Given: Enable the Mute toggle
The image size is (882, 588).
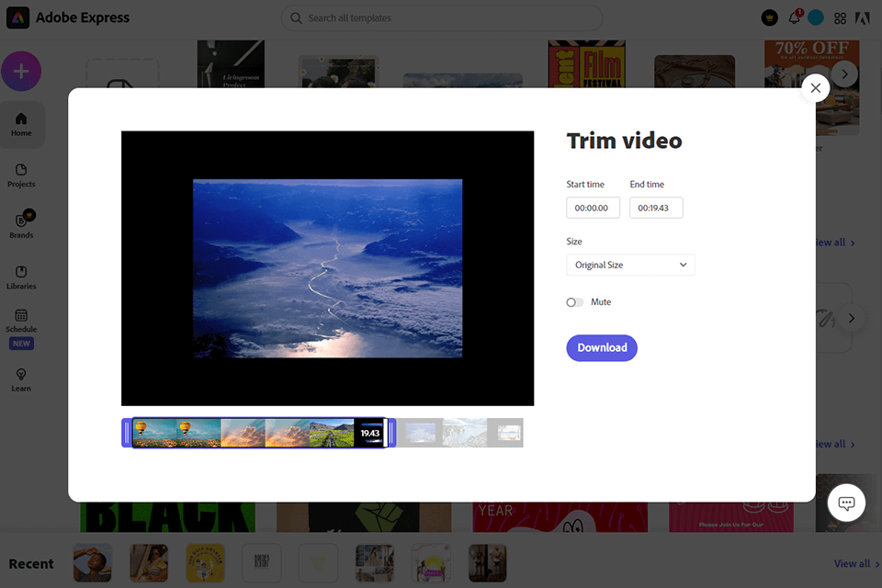Looking at the screenshot, I should pos(576,301).
